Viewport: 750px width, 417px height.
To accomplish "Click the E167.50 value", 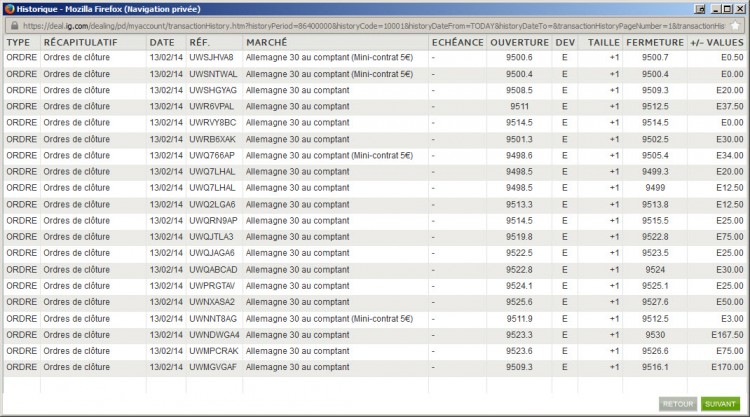I will point(727,335).
